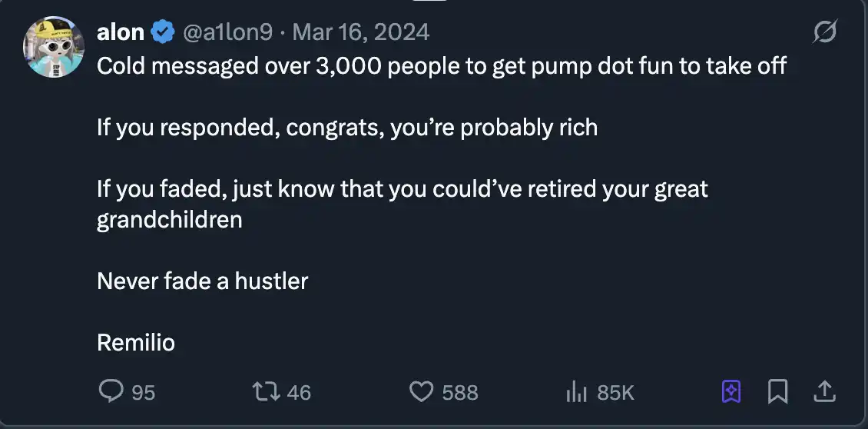Open the tweet permalink via Mar 16, 2024
The height and width of the screenshot is (429, 868).
coord(361,32)
